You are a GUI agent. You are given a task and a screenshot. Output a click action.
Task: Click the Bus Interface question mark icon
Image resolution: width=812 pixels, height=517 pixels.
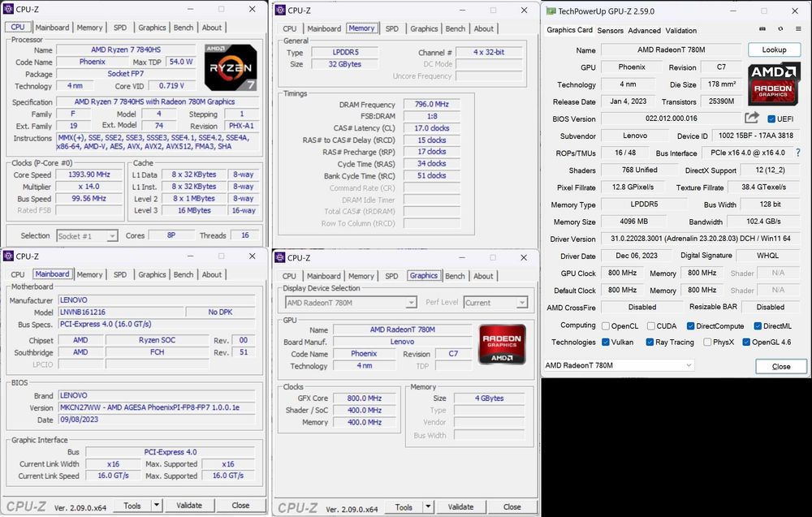[797, 153]
